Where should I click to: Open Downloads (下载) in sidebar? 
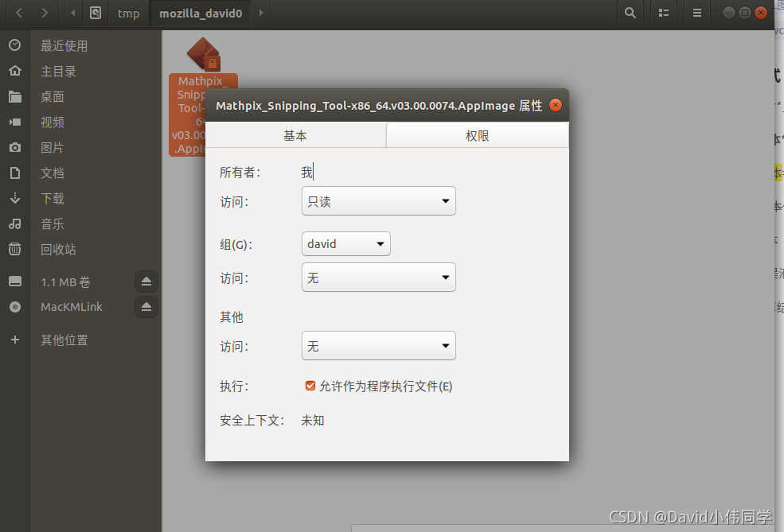point(81,198)
